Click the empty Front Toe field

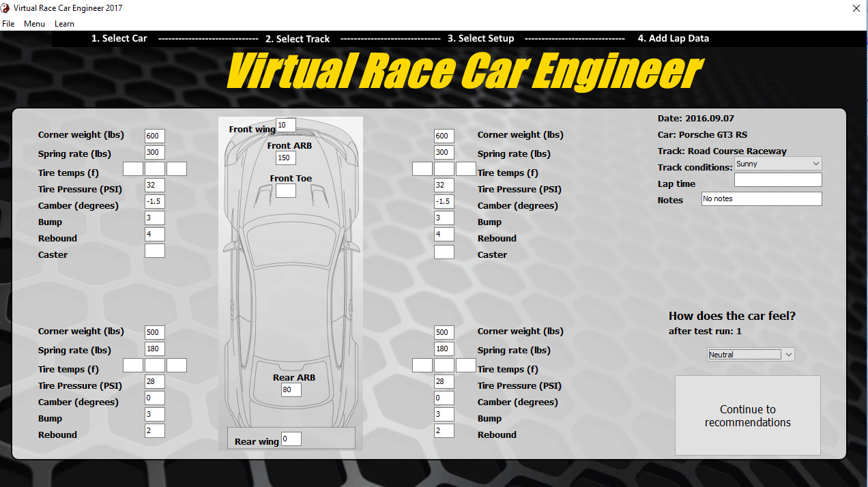[286, 191]
